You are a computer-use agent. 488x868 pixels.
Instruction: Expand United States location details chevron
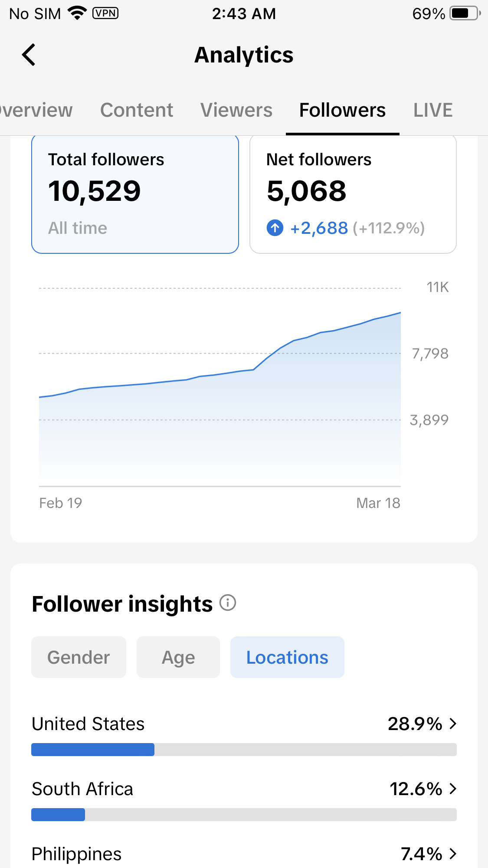click(453, 724)
